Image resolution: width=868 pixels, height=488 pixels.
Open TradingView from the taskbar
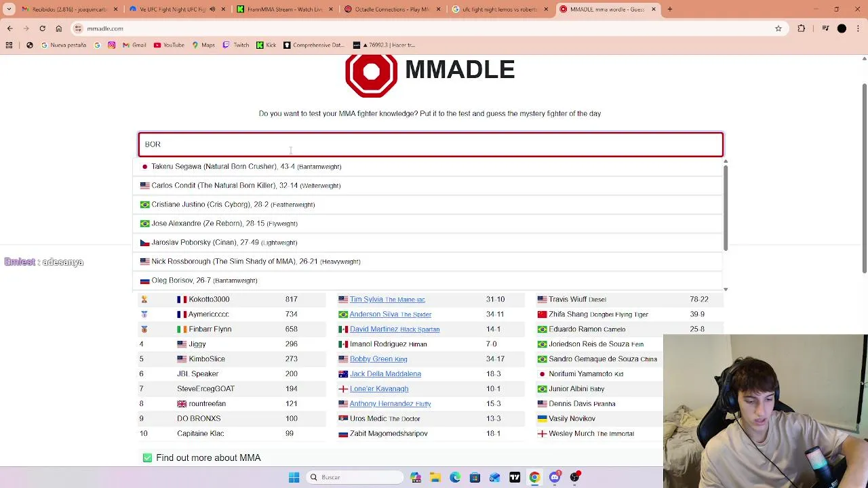tap(515, 477)
